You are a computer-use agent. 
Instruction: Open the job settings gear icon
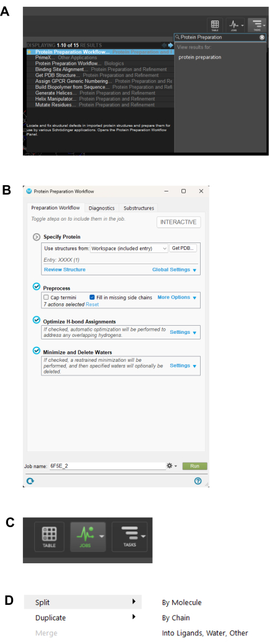(171, 466)
